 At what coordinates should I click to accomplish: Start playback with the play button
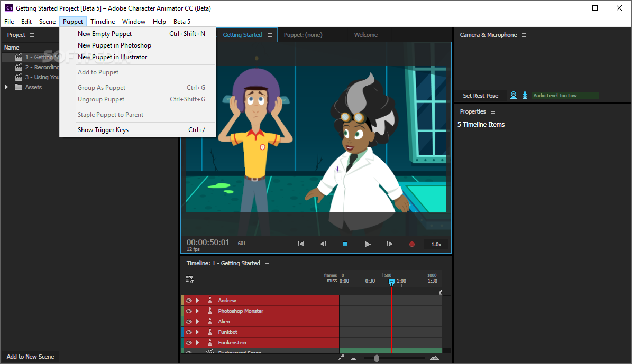pos(367,244)
